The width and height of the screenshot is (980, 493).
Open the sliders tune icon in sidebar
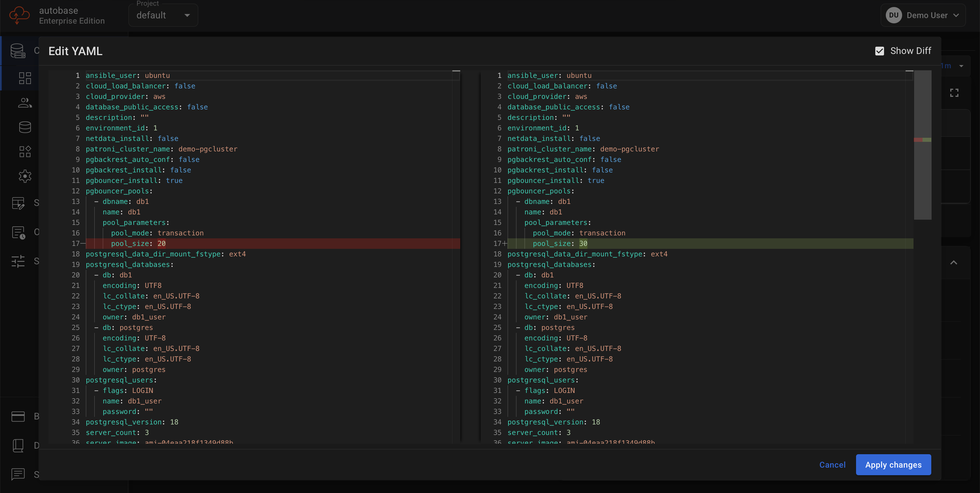click(x=18, y=261)
